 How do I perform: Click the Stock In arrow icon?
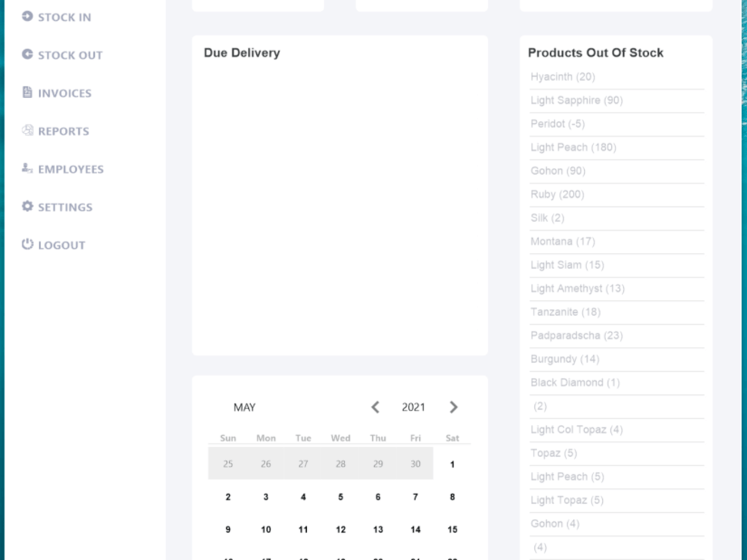pyautogui.click(x=27, y=16)
